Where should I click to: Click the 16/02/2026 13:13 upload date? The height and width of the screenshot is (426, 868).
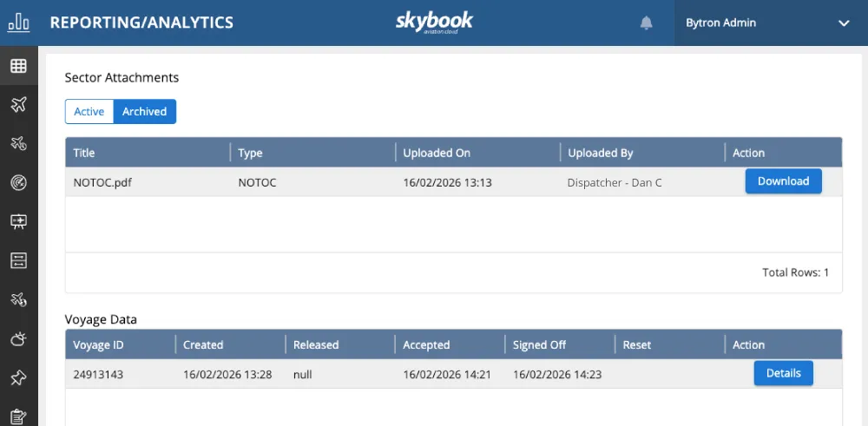[x=447, y=182]
